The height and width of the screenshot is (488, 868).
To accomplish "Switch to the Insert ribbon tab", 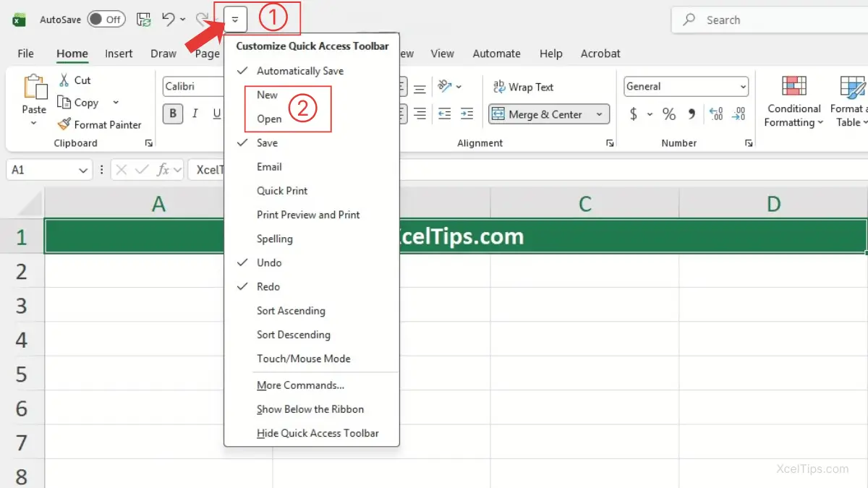I will 119,53.
